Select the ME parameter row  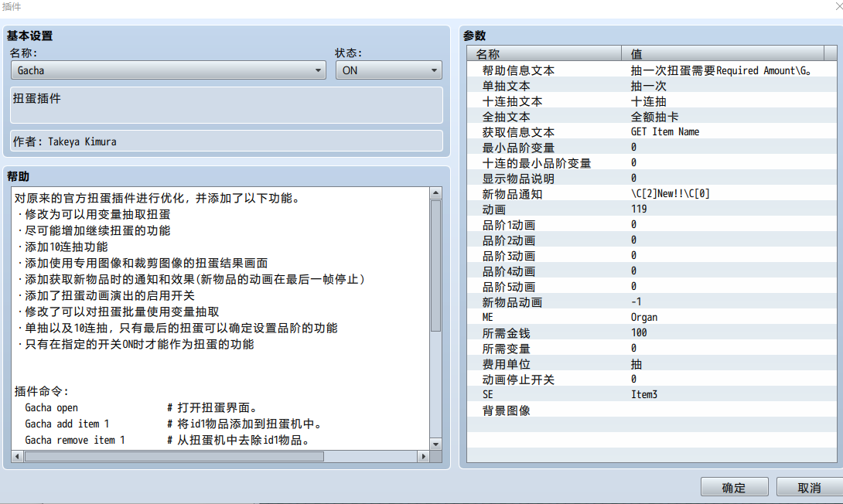[x=652, y=318]
